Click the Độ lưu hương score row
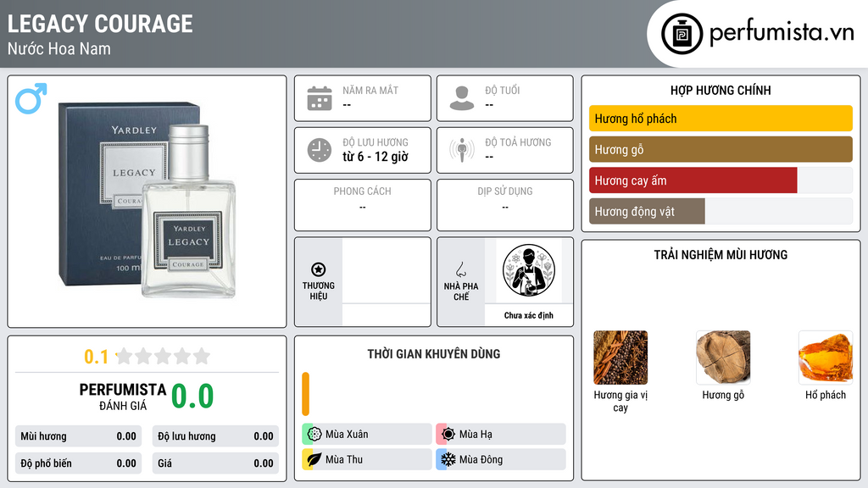The width and height of the screenshot is (868, 488). pyautogui.click(x=215, y=436)
